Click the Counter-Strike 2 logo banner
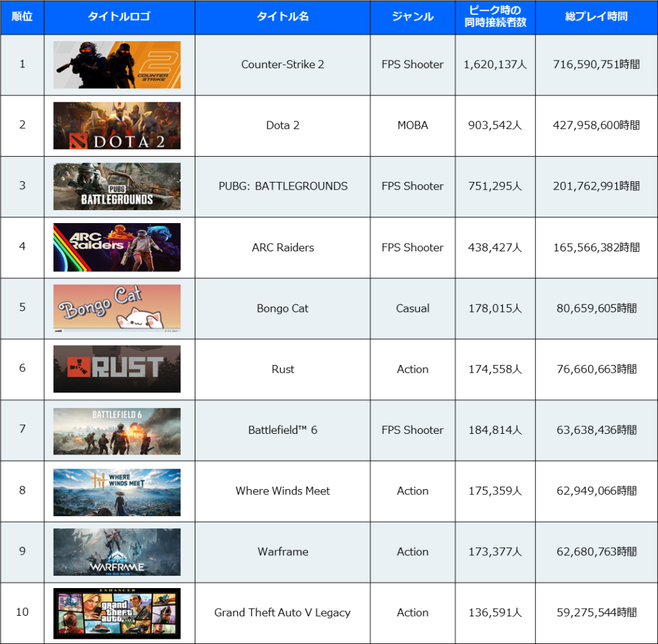The height and width of the screenshot is (644, 658). tap(117, 65)
